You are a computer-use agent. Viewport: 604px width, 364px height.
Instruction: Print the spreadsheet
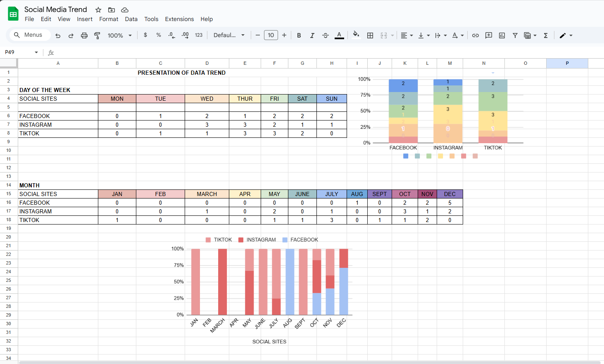(84, 35)
